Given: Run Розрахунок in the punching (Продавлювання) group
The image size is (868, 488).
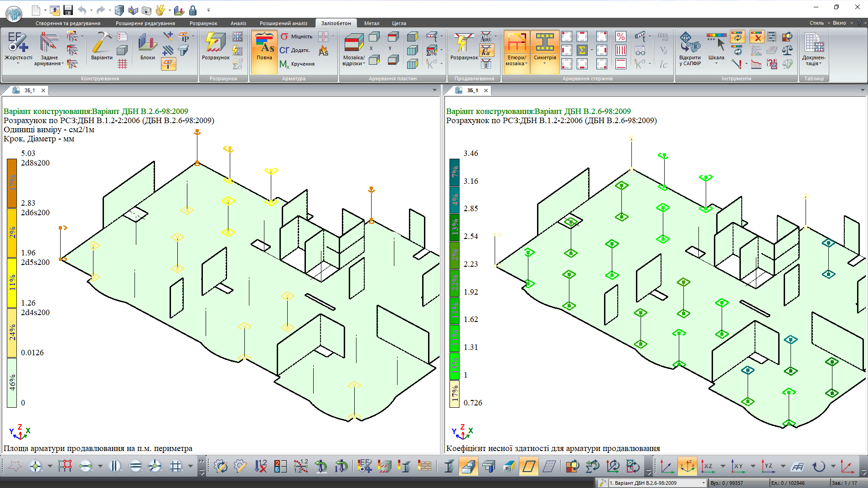Looking at the screenshot, I should pos(464,47).
